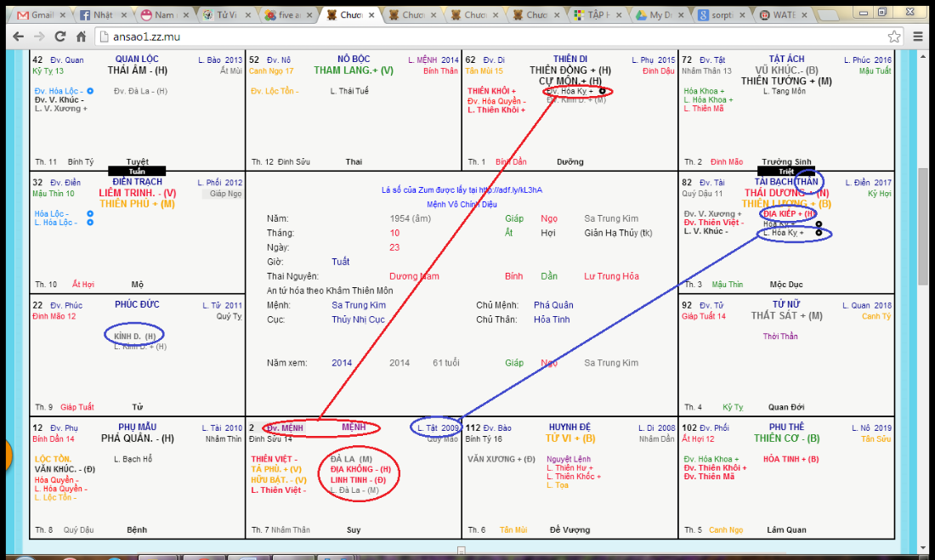Open the Chrome hamburger menu

(918, 37)
